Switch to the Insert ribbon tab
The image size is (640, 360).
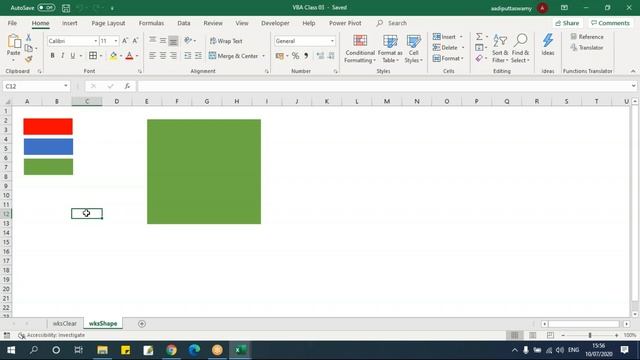pos(70,23)
